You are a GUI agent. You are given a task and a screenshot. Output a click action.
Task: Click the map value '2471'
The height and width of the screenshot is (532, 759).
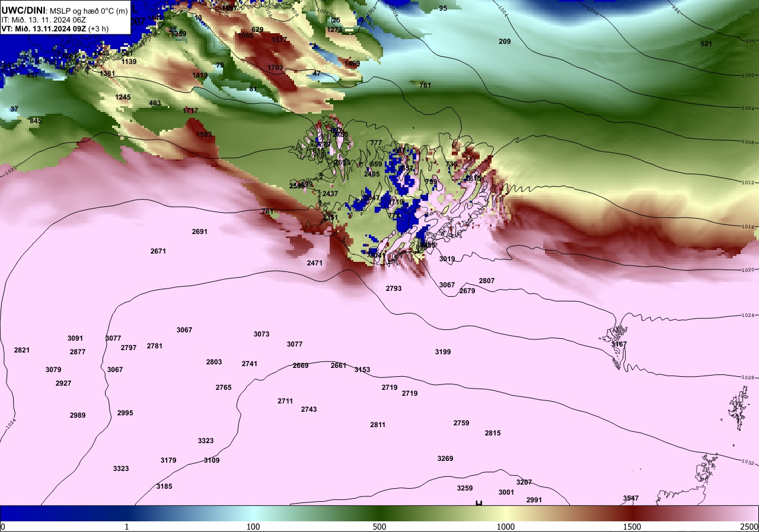click(315, 262)
